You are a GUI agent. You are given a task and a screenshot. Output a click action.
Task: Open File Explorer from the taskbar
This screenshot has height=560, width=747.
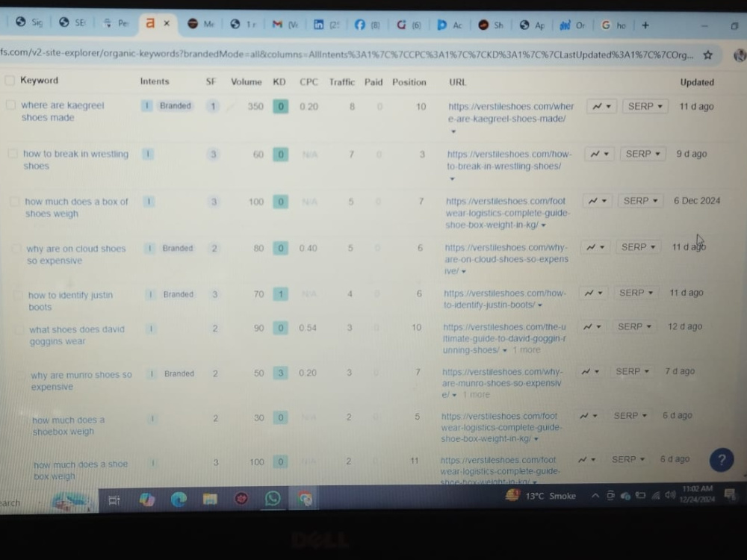210,499
